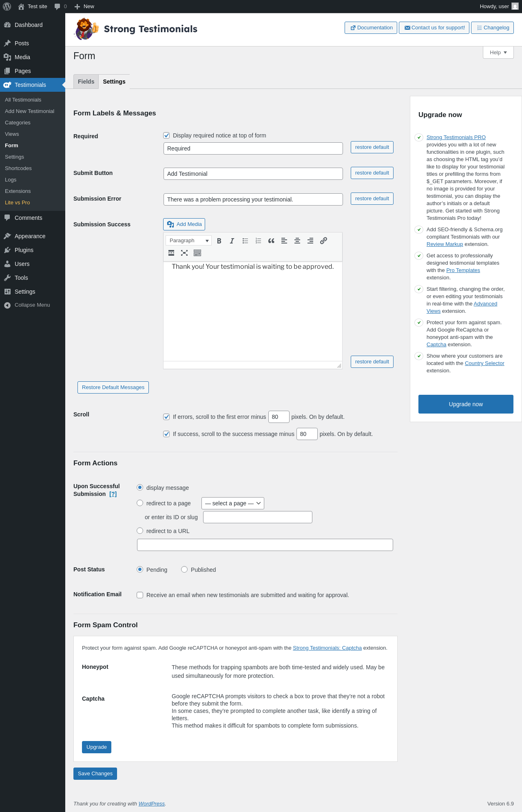This screenshot has height=812, width=522.
Task: Click the New plus icon in admin bar
Action: coord(77,7)
